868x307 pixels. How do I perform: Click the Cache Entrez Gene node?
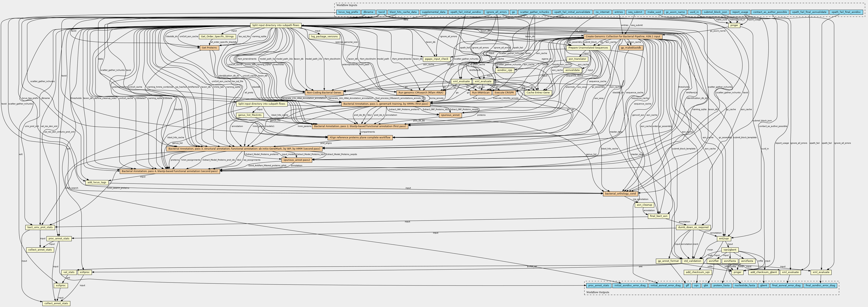click(x=538, y=92)
